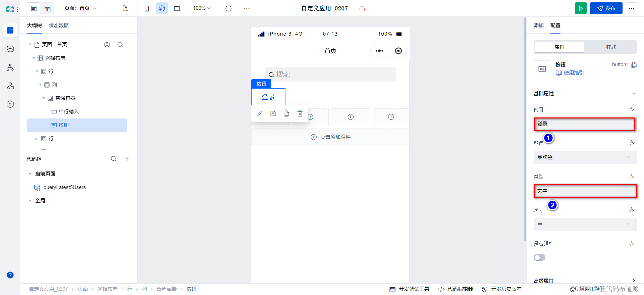Toggle the 是否通栏 switch
Screen dimensions: 644x295
pyautogui.click(x=540, y=257)
